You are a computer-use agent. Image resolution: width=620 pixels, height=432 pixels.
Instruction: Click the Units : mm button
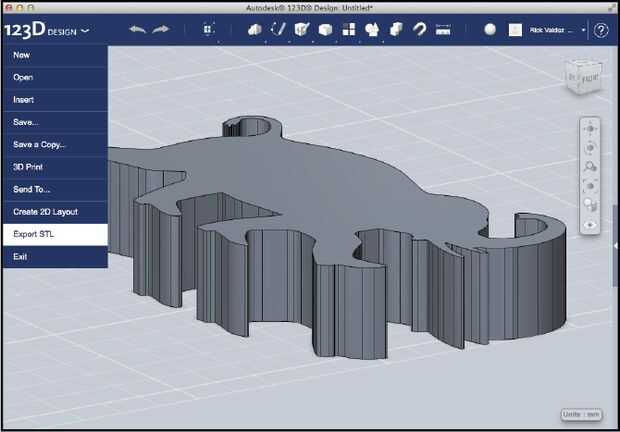(581, 415)
